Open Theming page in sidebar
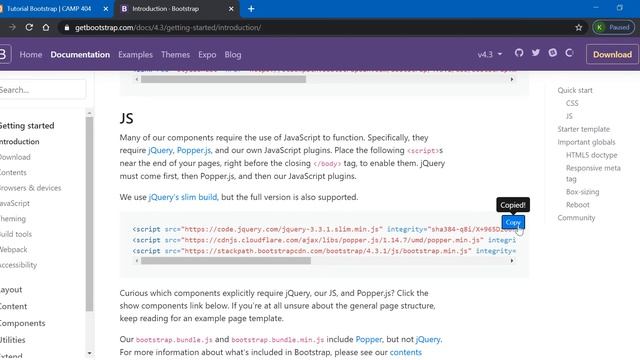 coord(13,219)
